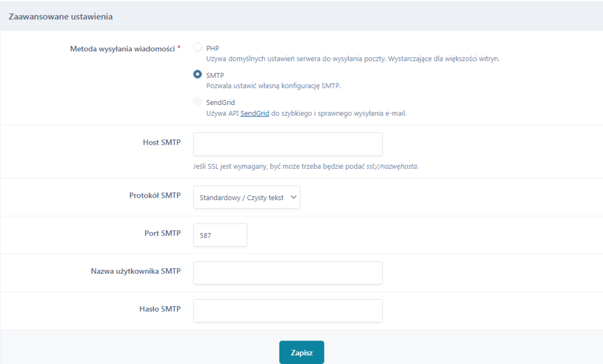Select the PHP radio button

click(197, 48)
